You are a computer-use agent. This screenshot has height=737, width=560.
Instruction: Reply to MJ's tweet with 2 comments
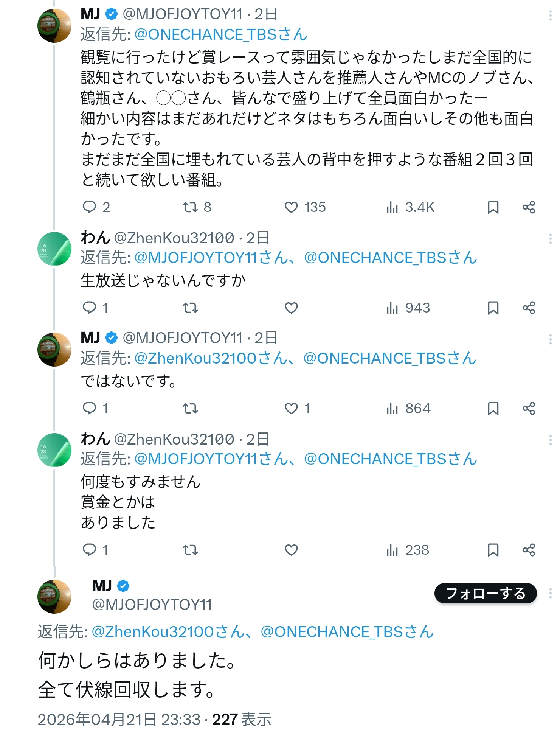pyautogui.click(x=90, y=207)
